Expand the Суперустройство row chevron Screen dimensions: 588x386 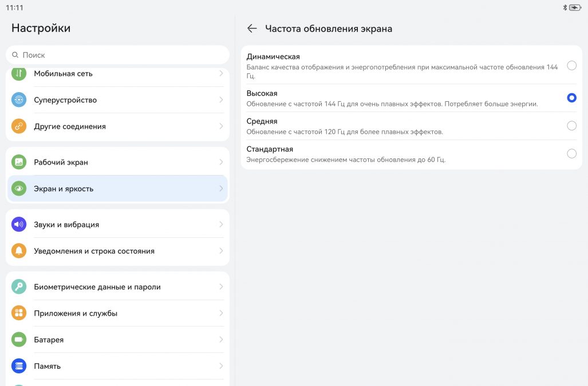pyautogui.click(x=221, y=100)
